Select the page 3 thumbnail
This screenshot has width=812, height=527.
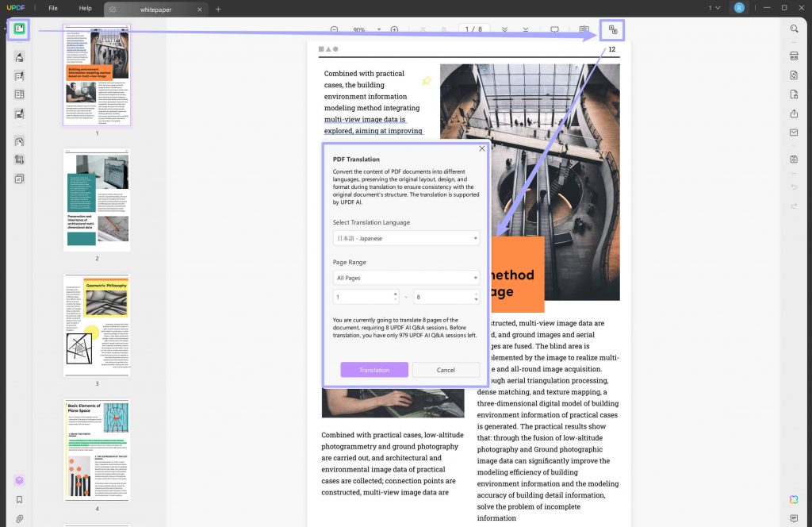coord(96,325)
